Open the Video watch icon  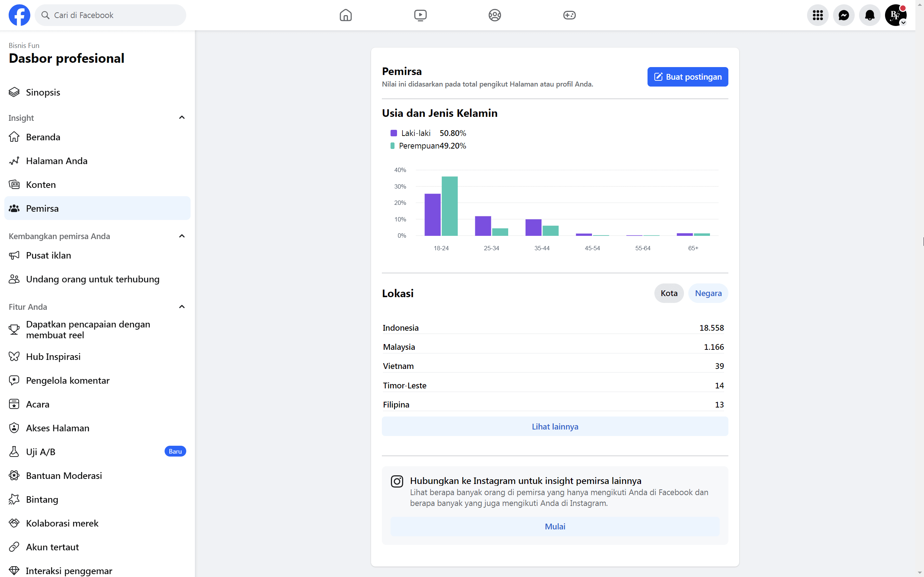click(x=420, y=15)
